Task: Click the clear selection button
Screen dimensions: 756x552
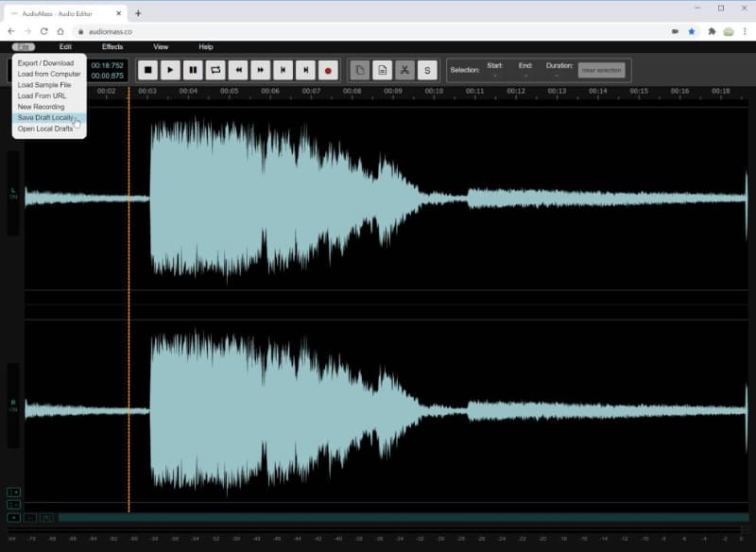Action: pos(602,70)
